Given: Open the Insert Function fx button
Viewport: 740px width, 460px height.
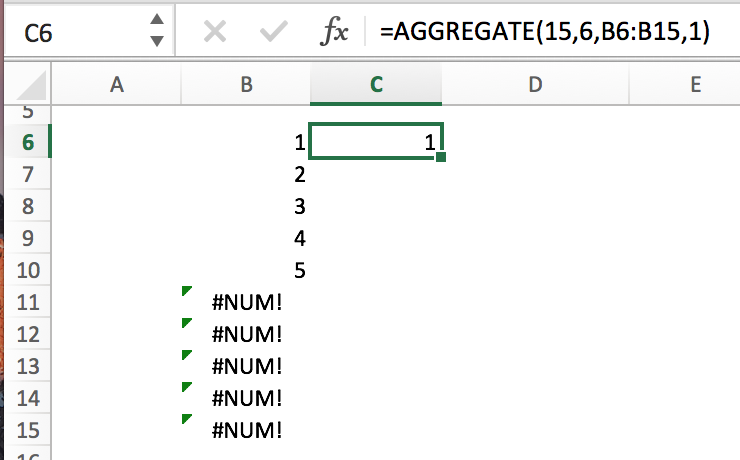Looking at the screenshot, I should click(334, 32).
